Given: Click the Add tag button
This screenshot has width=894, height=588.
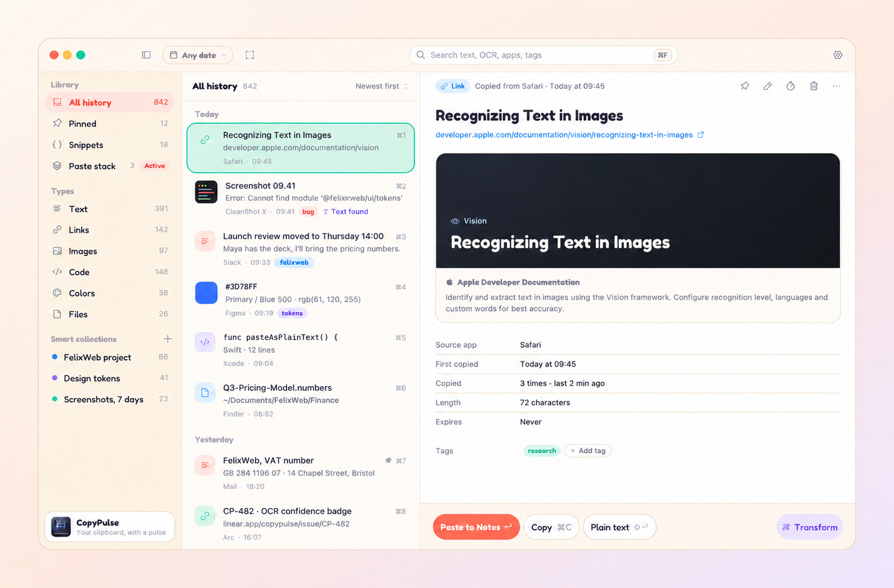Looking at the screenshot, I should click(588, 450).
